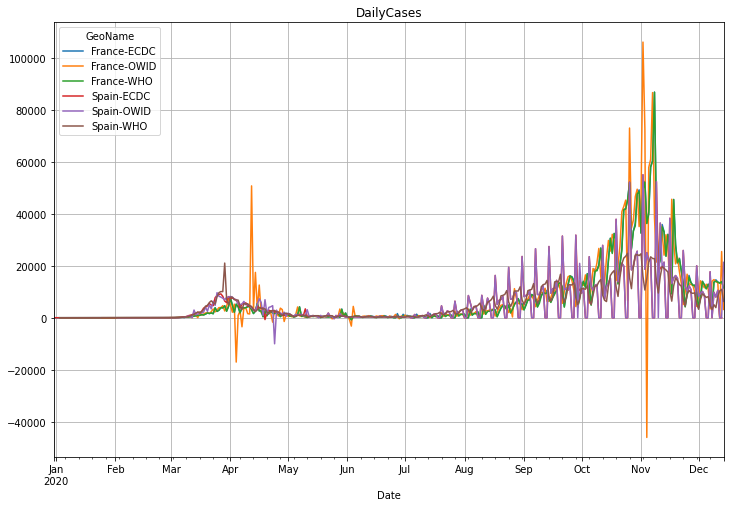Click the 80000 y-axis label
Image resolution: width=730 pixels, height=507 pixels.
pos(30,111)
